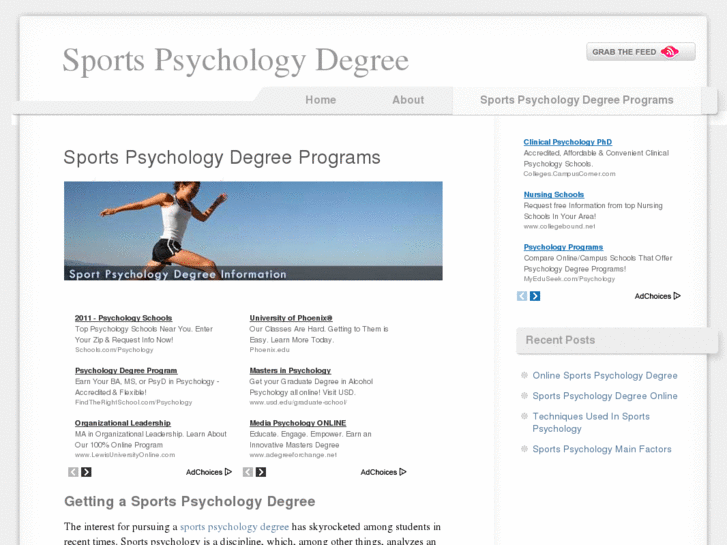The width and height of the screenshot is (727, 545).
Task: Click the previous arrow under Media Psychology ad
Action: pos(248,472)
